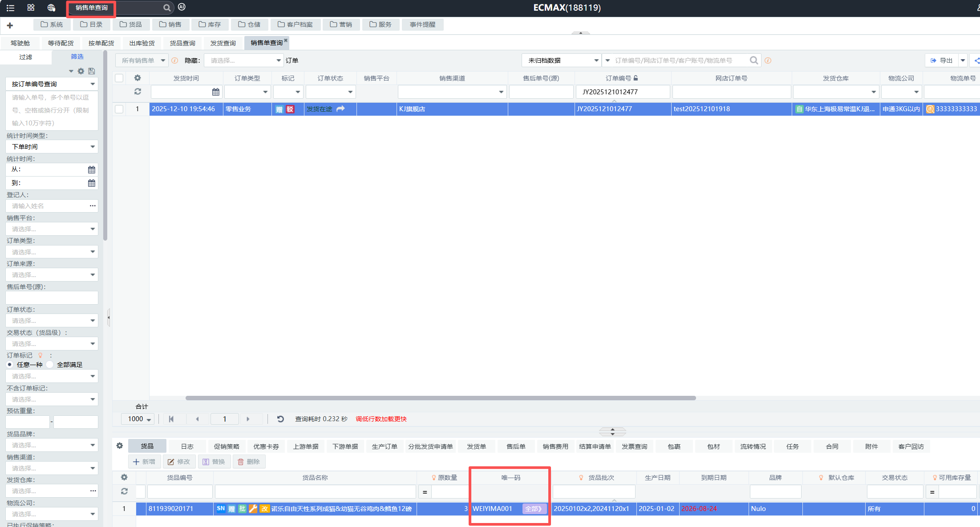This screenshot has height=527, width=980.
Task: Open the hamburger list menu icon
Action: point(10,8)
